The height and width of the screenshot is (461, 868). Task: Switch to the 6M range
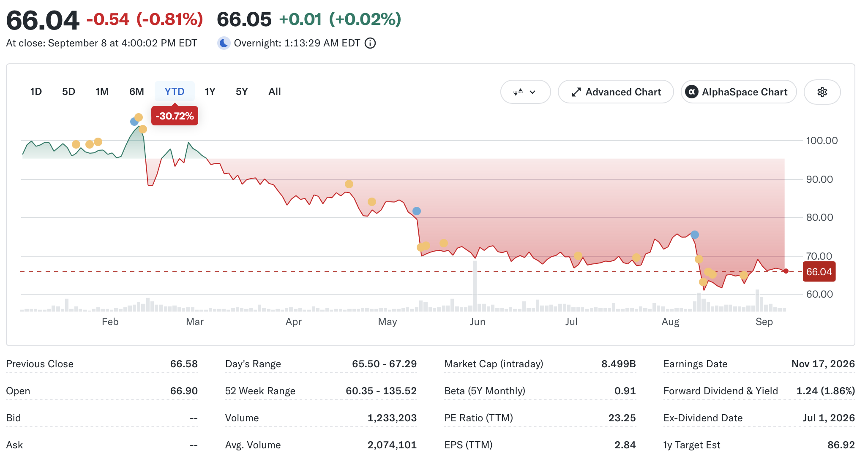click(136, 92)
